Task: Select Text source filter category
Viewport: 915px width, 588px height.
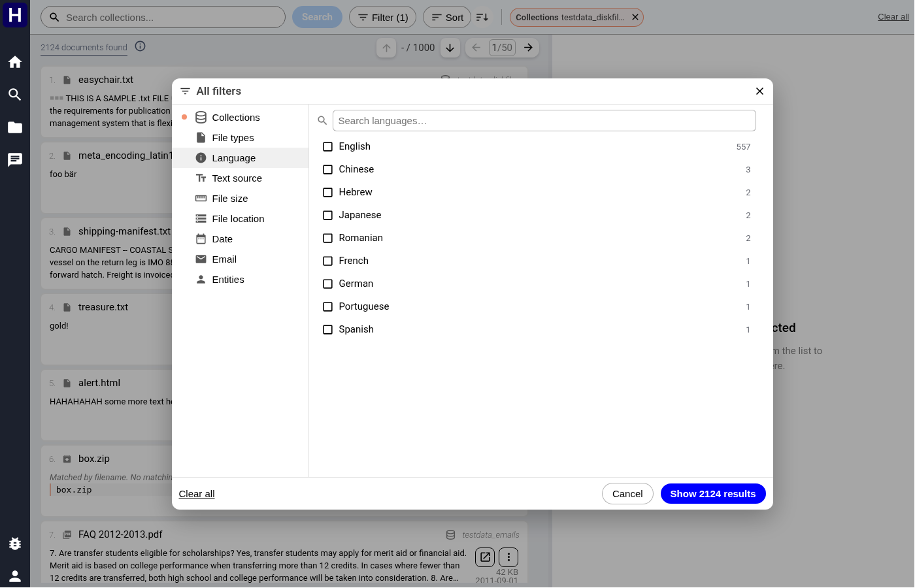Action: [241, 178]
